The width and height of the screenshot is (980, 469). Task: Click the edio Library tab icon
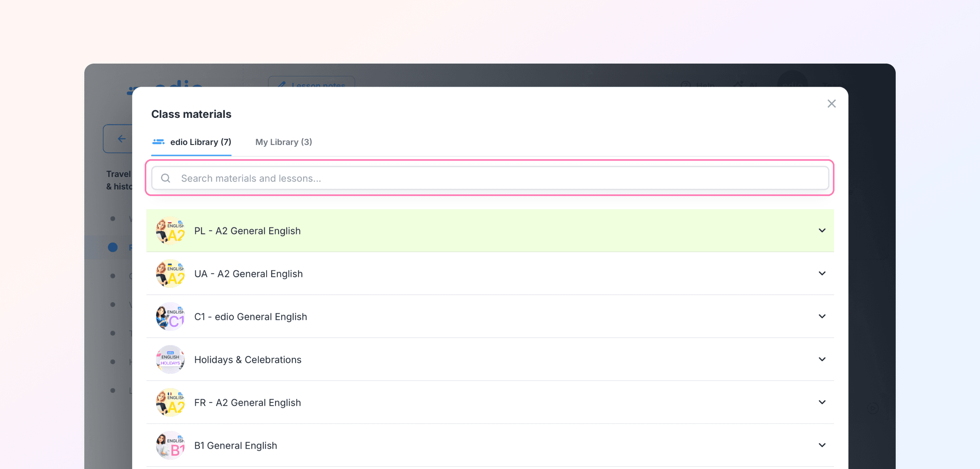click(158, 142)
